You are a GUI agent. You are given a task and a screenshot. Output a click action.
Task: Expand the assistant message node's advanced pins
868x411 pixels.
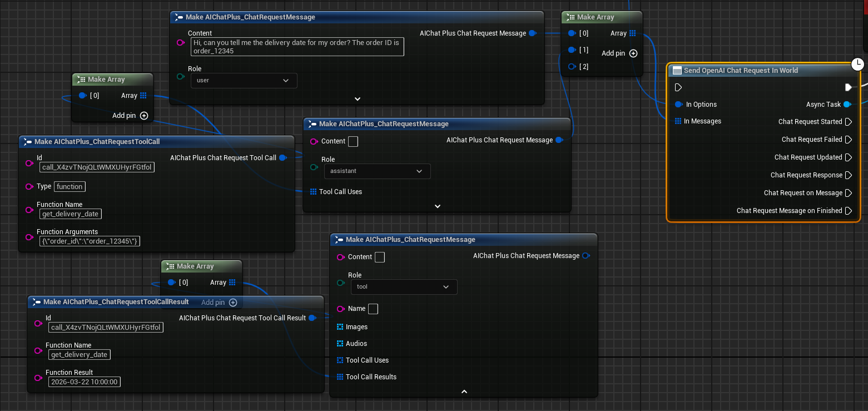(438, 206)
